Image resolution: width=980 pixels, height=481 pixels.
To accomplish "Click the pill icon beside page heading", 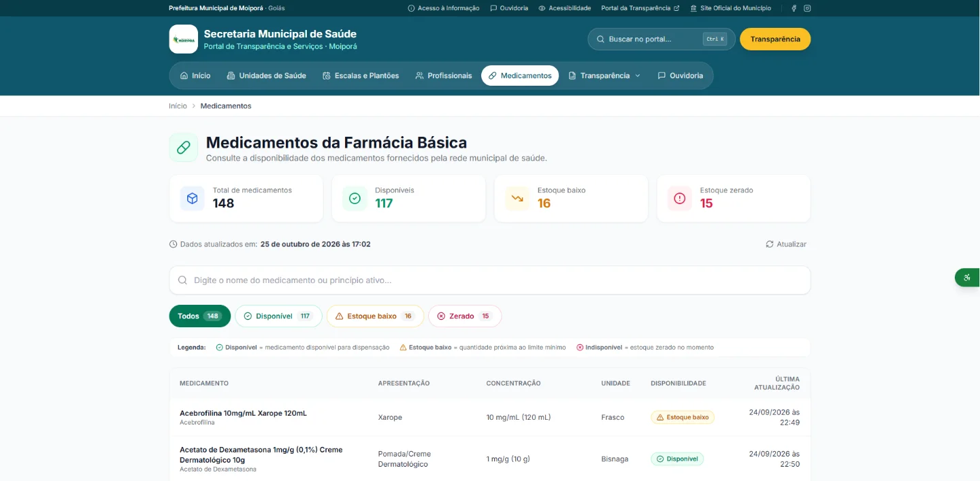I will (x=184, y=148).
